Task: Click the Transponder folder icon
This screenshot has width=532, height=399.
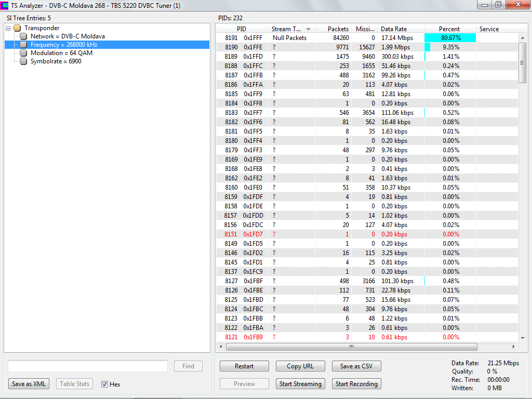Action: pyautogui.click(x=17, y=28)
